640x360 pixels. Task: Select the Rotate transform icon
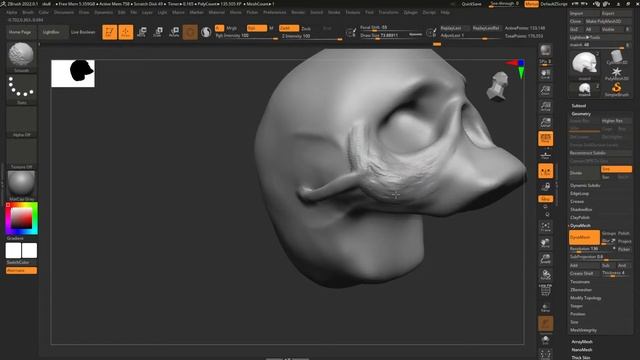[174, 32]
